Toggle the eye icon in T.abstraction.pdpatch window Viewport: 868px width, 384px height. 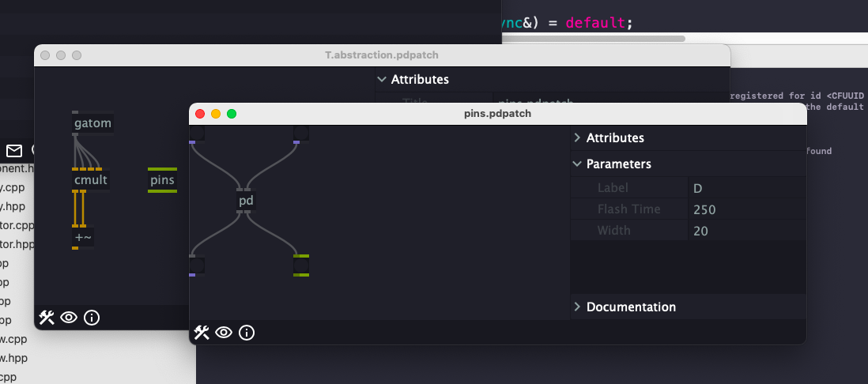tap(69, 318)
